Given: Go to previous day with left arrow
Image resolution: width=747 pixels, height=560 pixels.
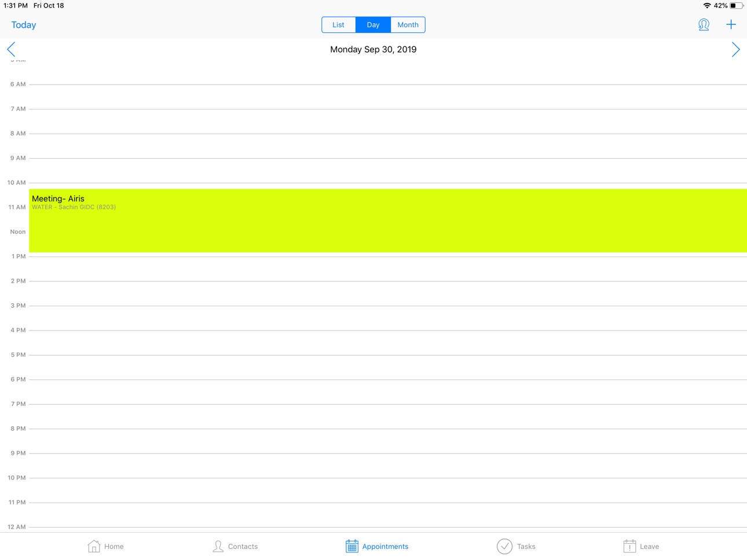Looking at the screenshot, I should tap(11, 50).
